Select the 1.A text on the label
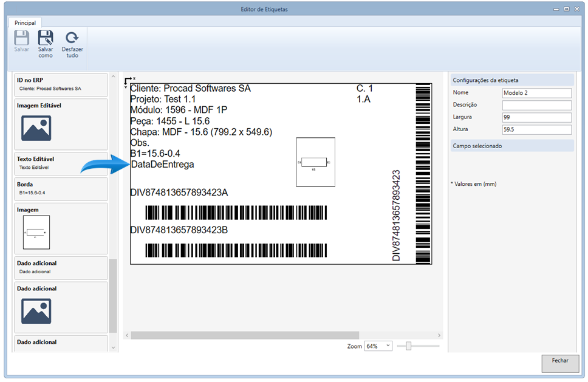The height and width of the screenshot is (382, 588). pos(363,100)
